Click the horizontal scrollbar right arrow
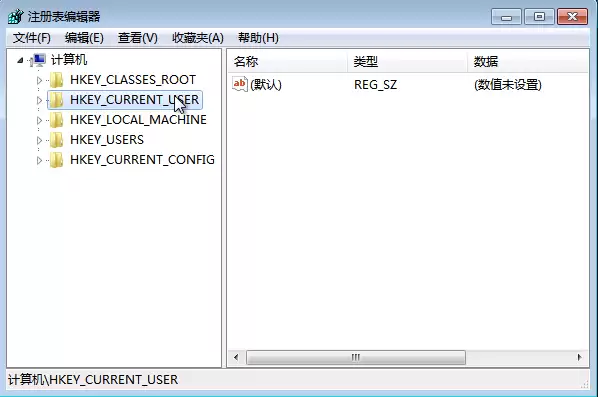This screenshot has width=598, height=397. 580,357
